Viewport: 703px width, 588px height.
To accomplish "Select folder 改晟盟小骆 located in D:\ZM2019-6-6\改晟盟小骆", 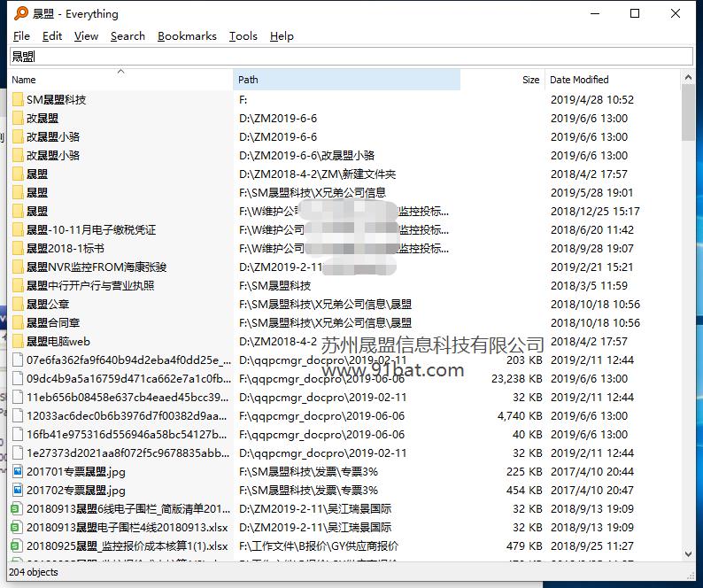I will click(53, 156).
